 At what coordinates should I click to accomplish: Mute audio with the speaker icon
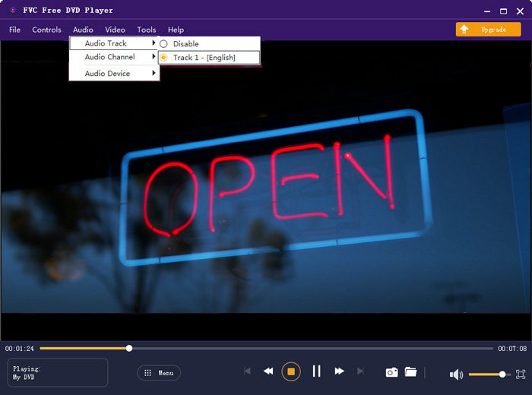pyautogui.click(x=456, y=374)
